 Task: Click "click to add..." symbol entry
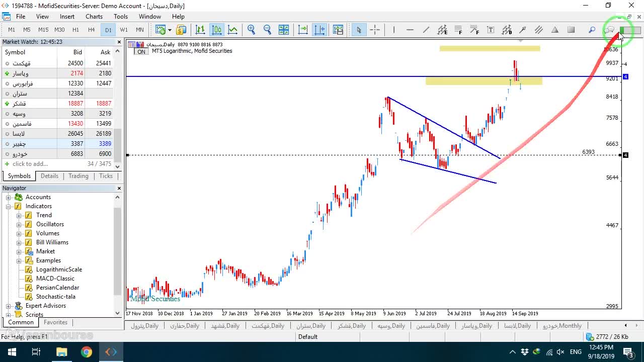point(30,164)
